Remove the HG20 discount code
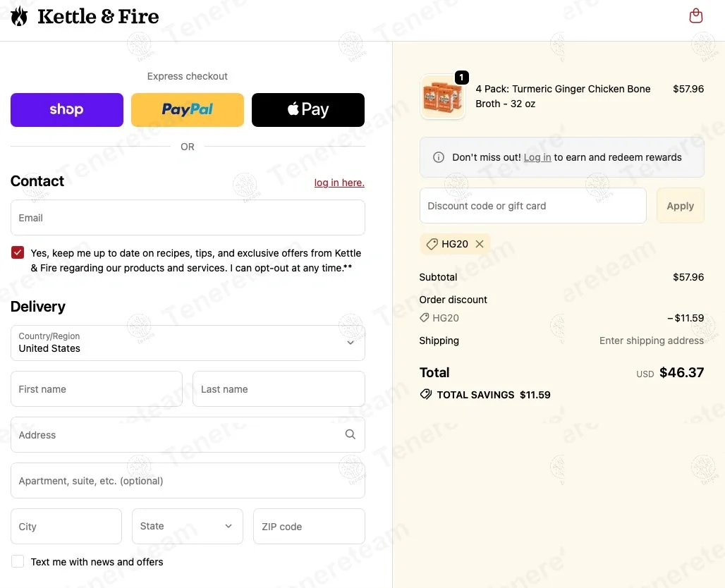 click(x=480, y=244)
